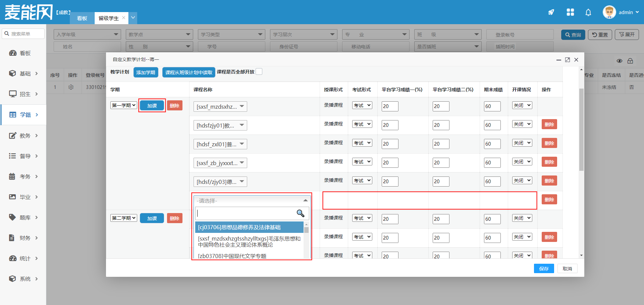Screen dimensions: 644x305
Task: Expand the [hdsfzjy01] course dropdown
Action: click(x=220, y=125)
